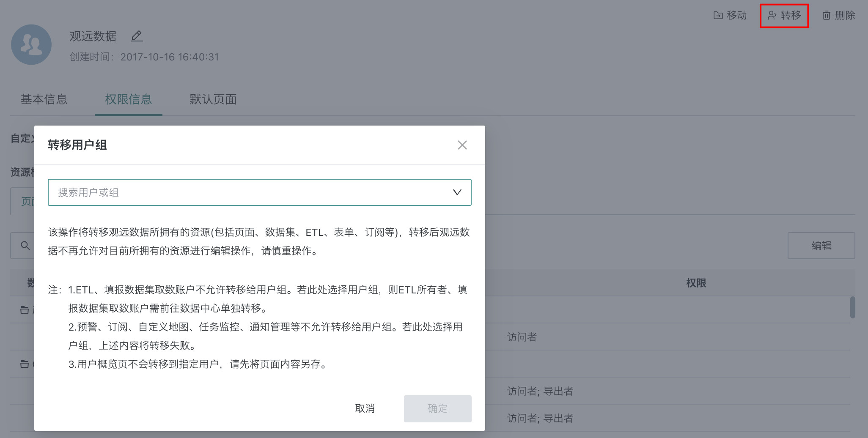Select the 权限信息 tab
This screenshot has width=868, height=438.
point(128,99)
